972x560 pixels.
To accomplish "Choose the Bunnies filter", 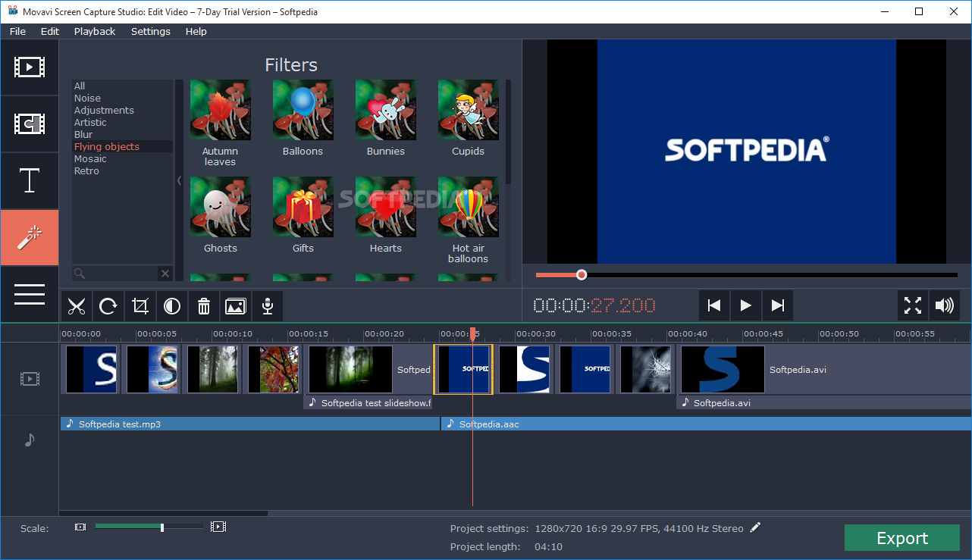I will tap(386, 110).
